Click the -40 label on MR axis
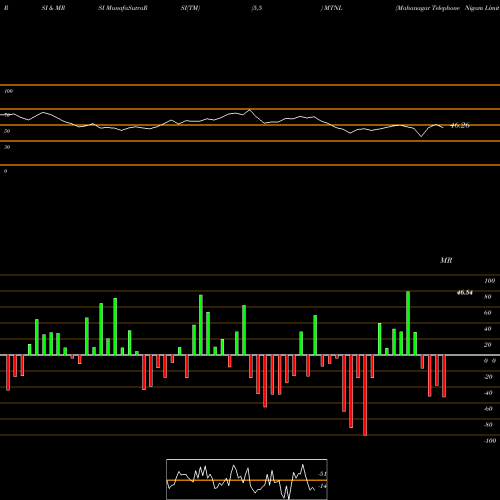 click(488, 393)
